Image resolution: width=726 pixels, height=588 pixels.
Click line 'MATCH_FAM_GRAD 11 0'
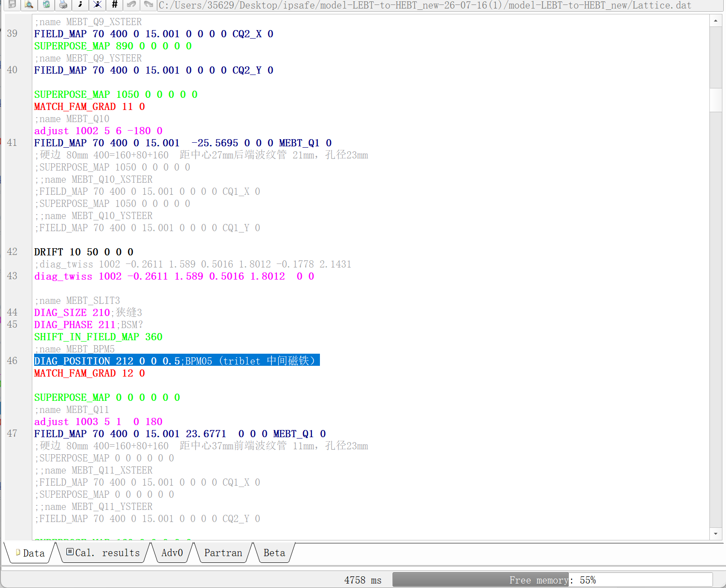[89, 106]
